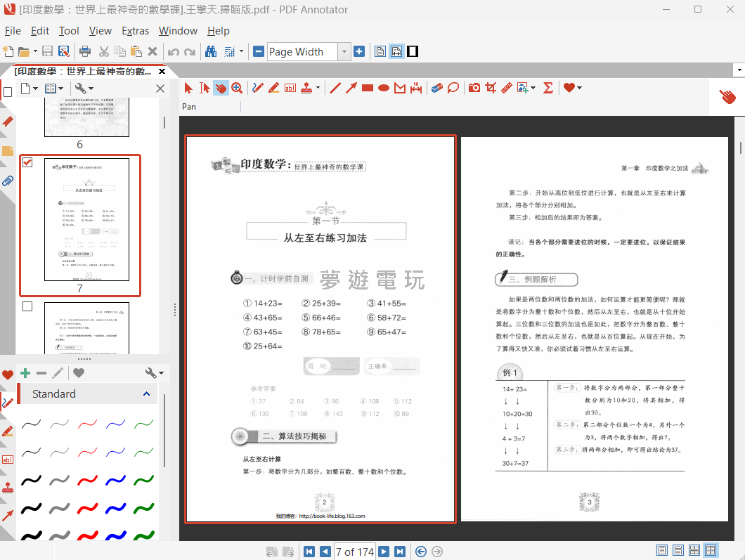Select the Lasso tool
This screenshot has width=745, height=560.
point(453,88)
